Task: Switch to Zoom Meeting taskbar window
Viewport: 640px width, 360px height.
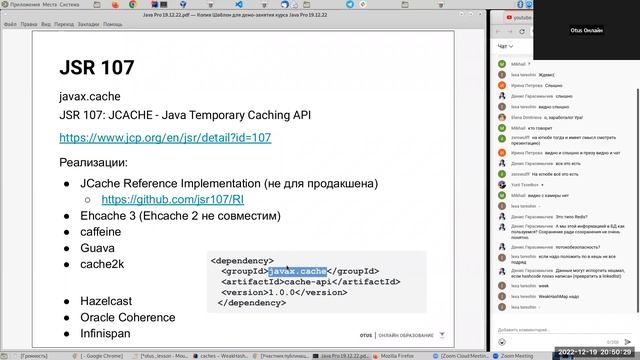Action: (513, 356)
